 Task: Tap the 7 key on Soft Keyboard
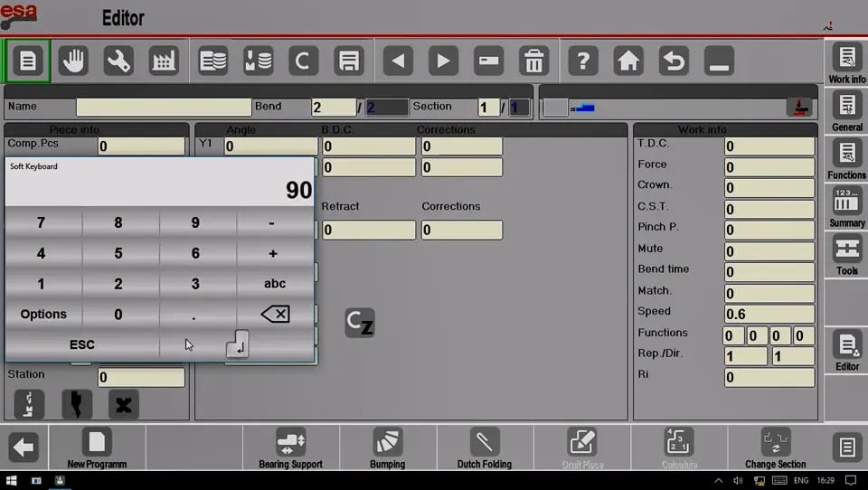pyautogui.click(x=41, y=222)
